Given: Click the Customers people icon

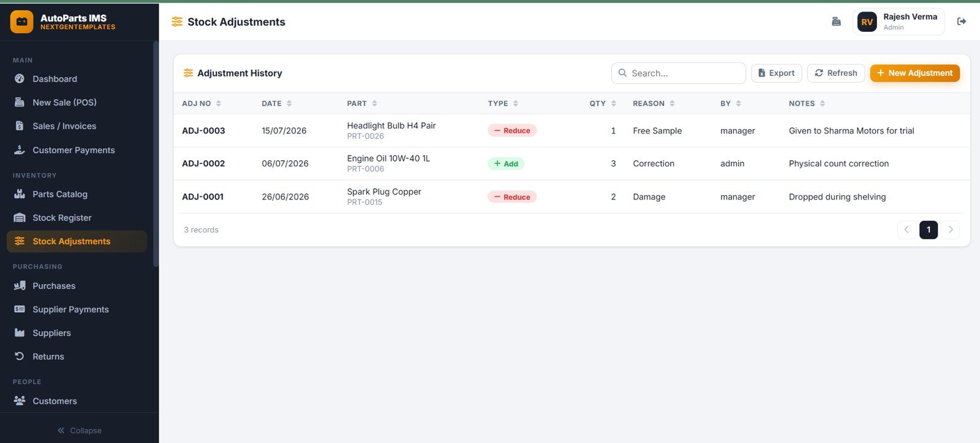Looking at the screenshot, I should coord(20,401).
